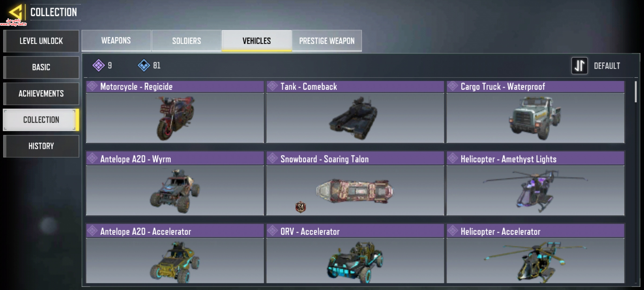This screenshot has height=290, width=644.
Task: Open the LEVEL UNLOCK section
Action: click(41, 41)
